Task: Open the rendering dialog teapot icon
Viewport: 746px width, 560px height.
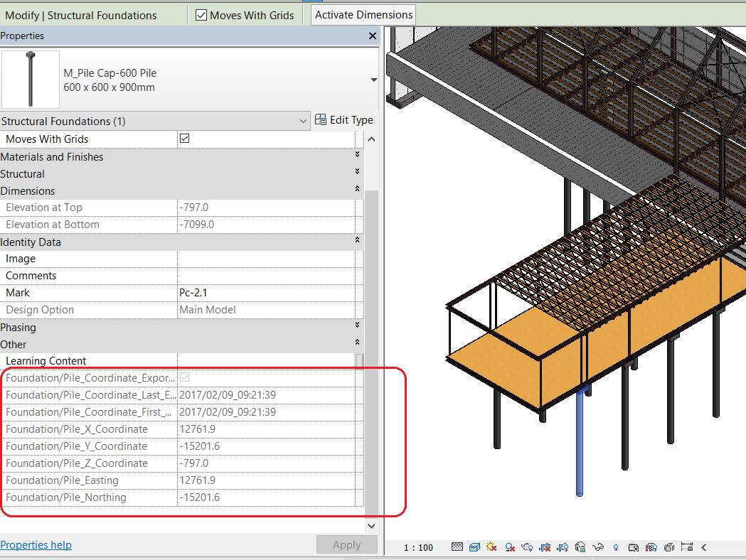Action: (x=527, y=547)
